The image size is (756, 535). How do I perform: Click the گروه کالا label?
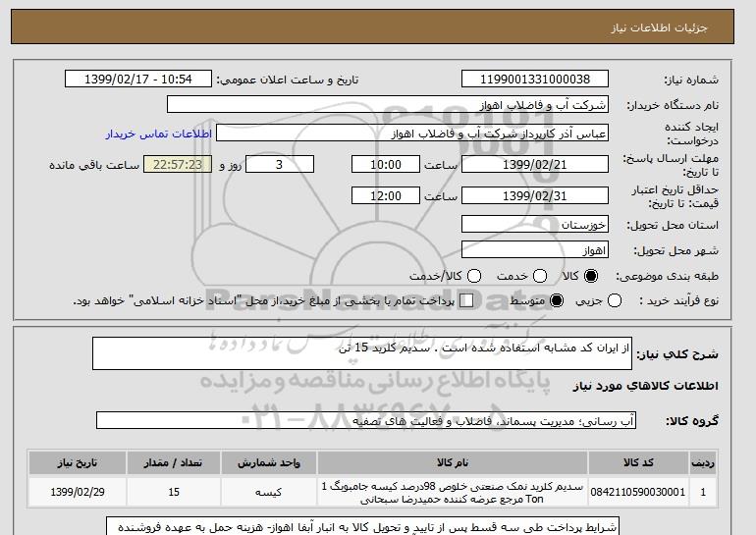pos(692,421)
